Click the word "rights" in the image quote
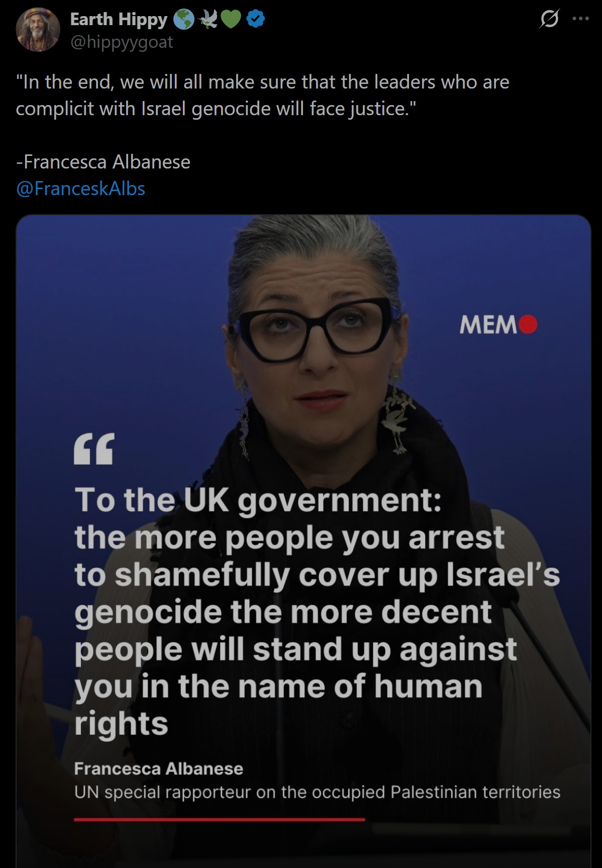 click(121, 724)
